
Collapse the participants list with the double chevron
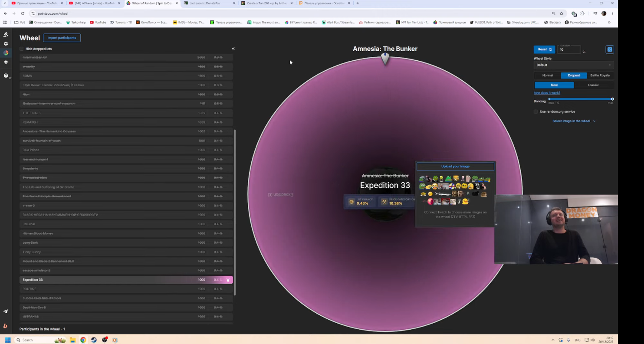pos(233,49)
